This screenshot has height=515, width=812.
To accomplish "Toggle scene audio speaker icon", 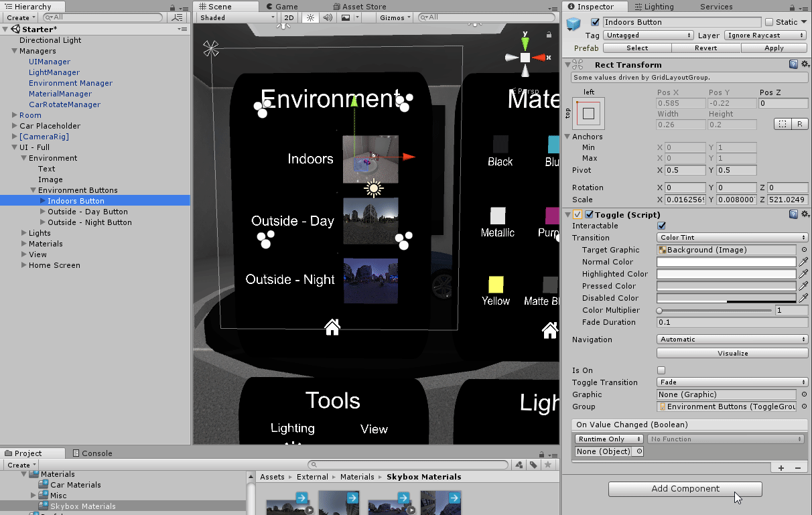I will click(x=328, y=17).
